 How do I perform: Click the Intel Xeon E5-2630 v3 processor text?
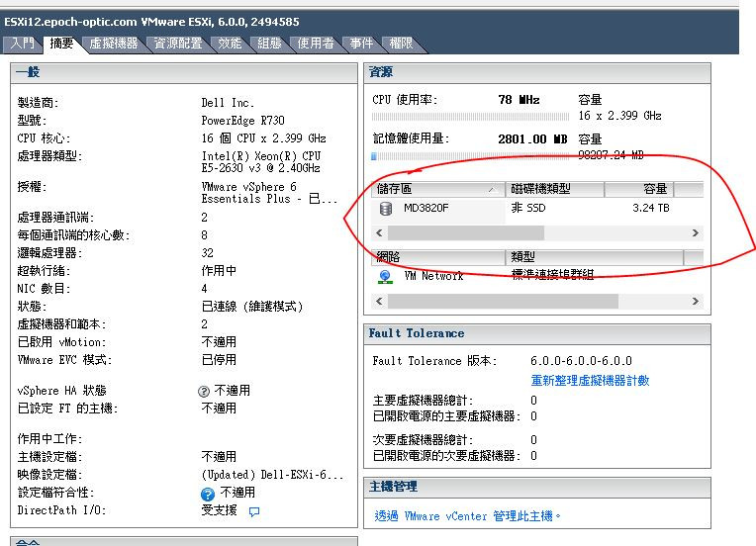pos(261,162)
